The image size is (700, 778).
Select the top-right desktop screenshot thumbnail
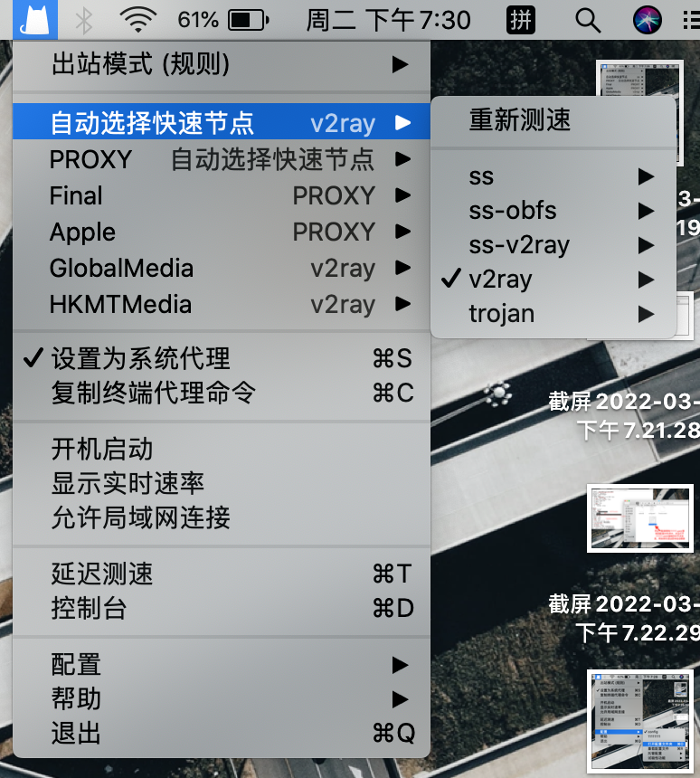click(x=639, y=80)
